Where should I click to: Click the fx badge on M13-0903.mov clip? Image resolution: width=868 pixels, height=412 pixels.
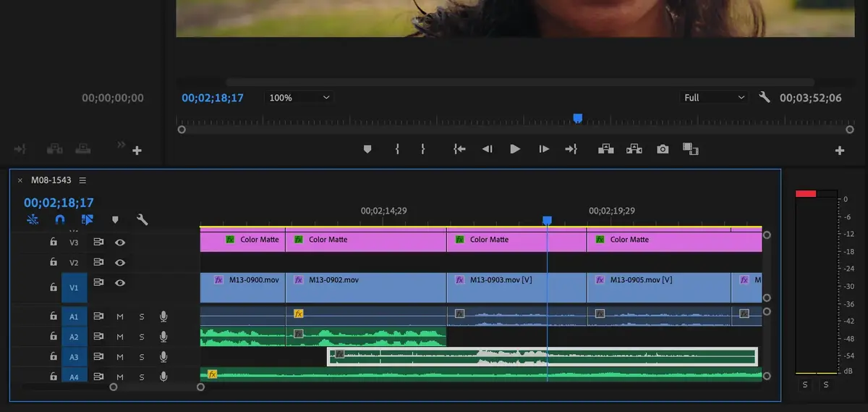pos(459,279)
